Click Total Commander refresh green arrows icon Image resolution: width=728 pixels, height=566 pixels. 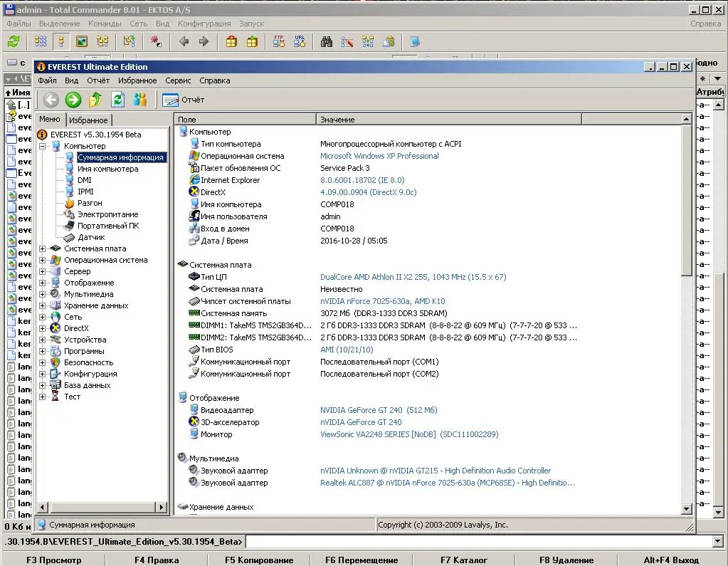coord(14,42)
